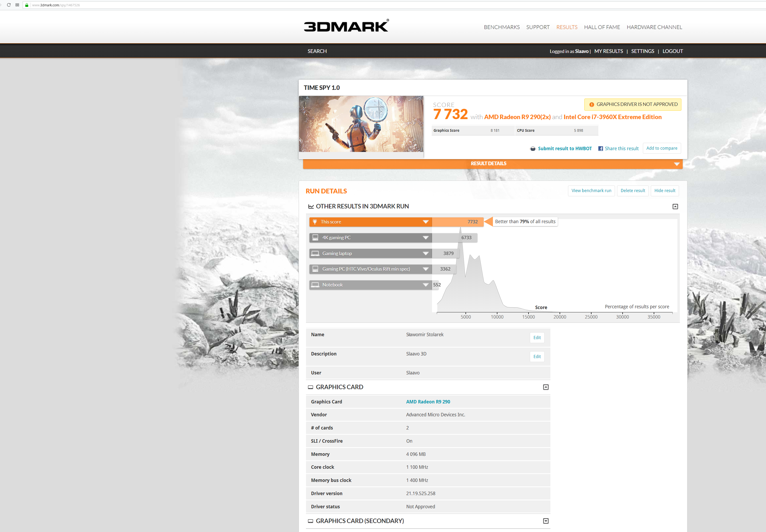Screen dimensions: 766x532
Task: Click AMD Radeon R9 290(2x) in score header
Action: tap(517, 117)
